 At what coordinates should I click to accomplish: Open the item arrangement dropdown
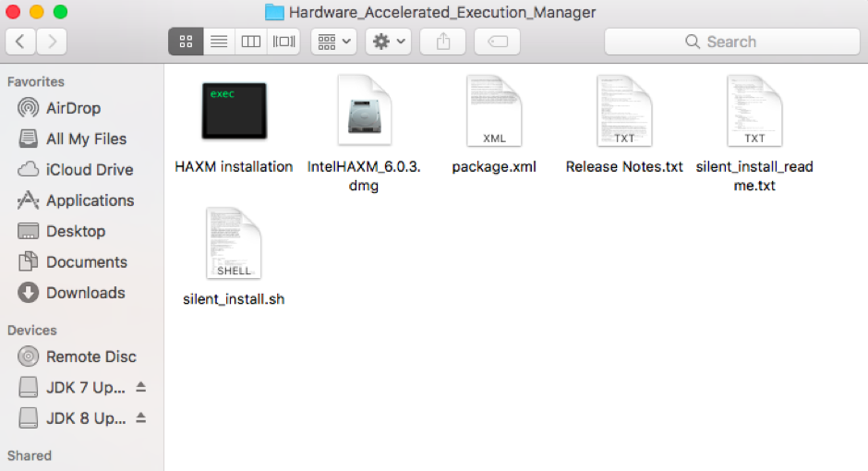[333, 42]
